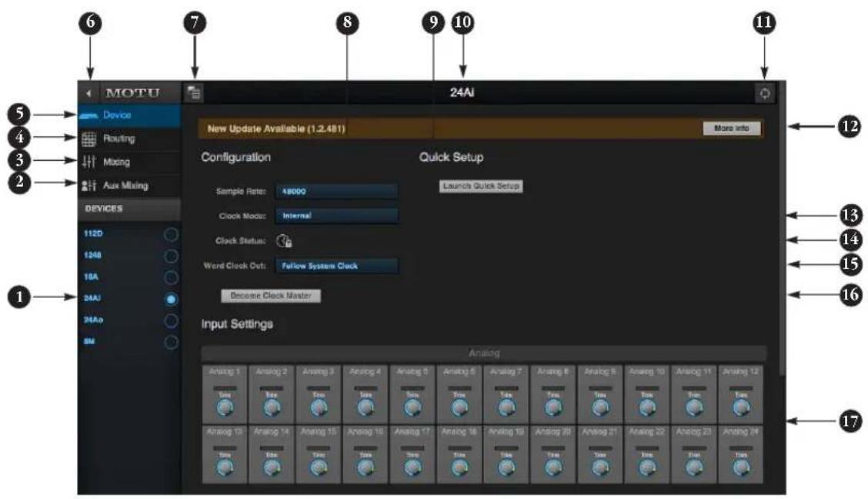The width and height of the screenshot is (868, 499).
Task: Click the Analog 2 trim knob
Action: point(271,409)
